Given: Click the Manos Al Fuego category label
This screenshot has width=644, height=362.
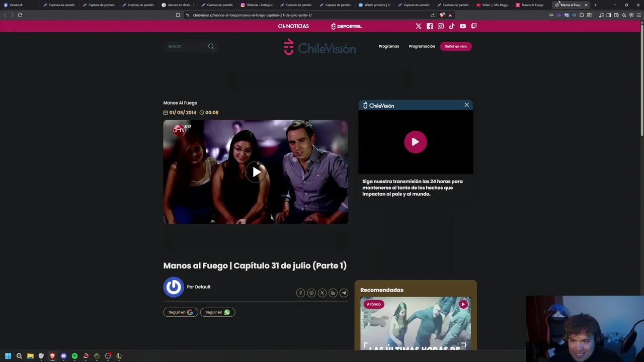Looking at the screenshot, I should (x=180, y=103).
